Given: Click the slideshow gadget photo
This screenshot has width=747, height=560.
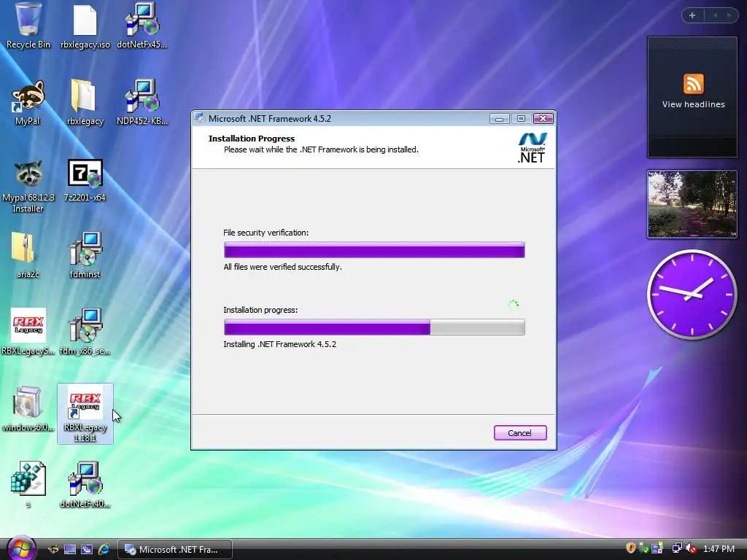Looking at the screenshot, I should coord(692,204).
